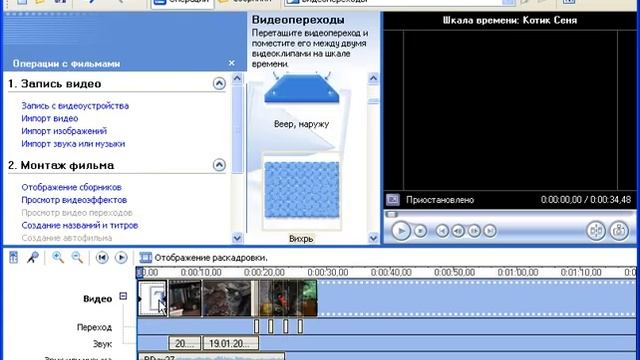
Task: Select the audio clip labeled 20...
Action: [185, 343]
